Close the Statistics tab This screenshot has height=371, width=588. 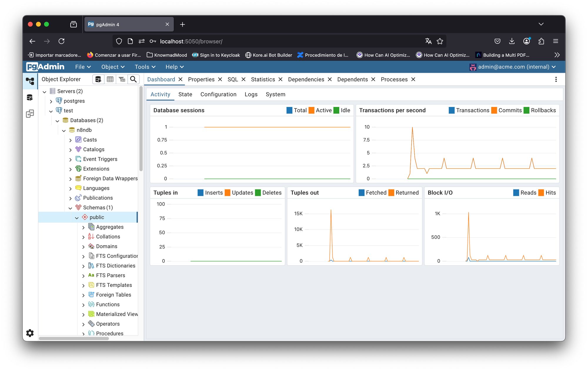280,79
